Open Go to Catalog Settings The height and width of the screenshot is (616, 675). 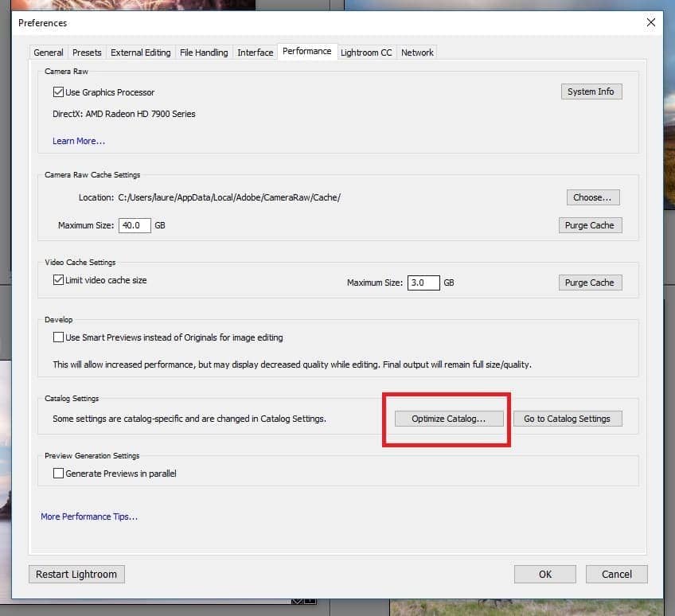coord(567,419)
